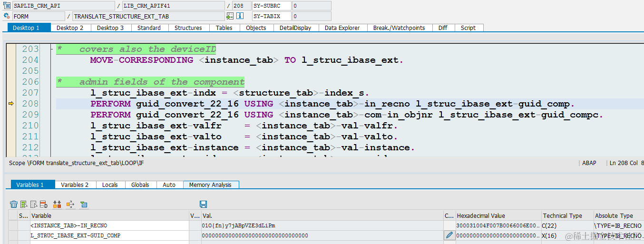Click code line 204 MOVE-CORRESPONDING statement
644x244 pixels.
[247, 60]
